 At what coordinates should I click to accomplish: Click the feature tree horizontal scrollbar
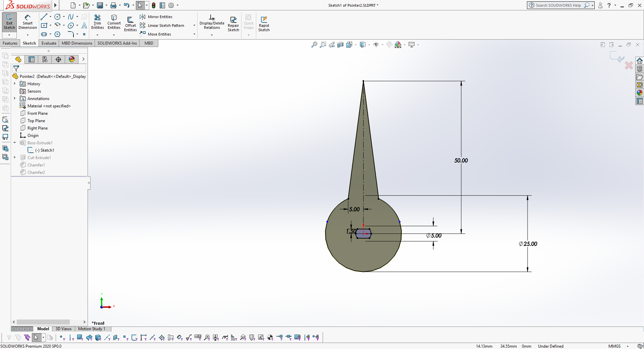43,322
